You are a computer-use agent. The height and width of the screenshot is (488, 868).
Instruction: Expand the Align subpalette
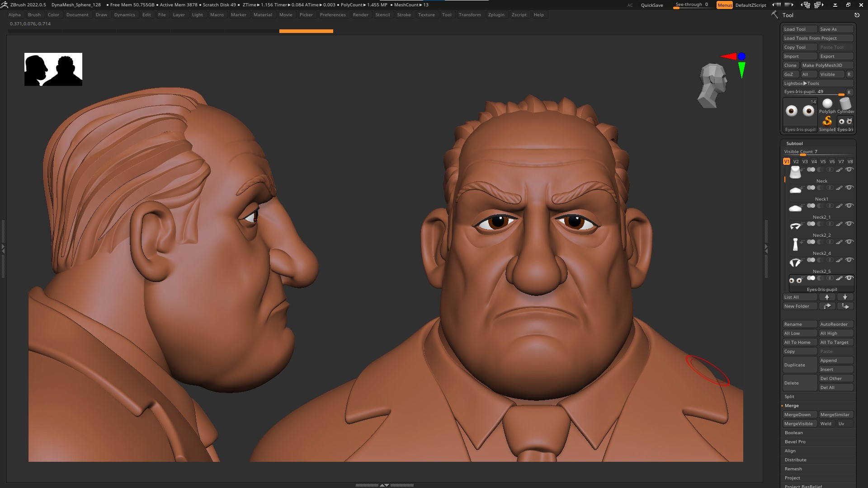click(x=790, y=450)
